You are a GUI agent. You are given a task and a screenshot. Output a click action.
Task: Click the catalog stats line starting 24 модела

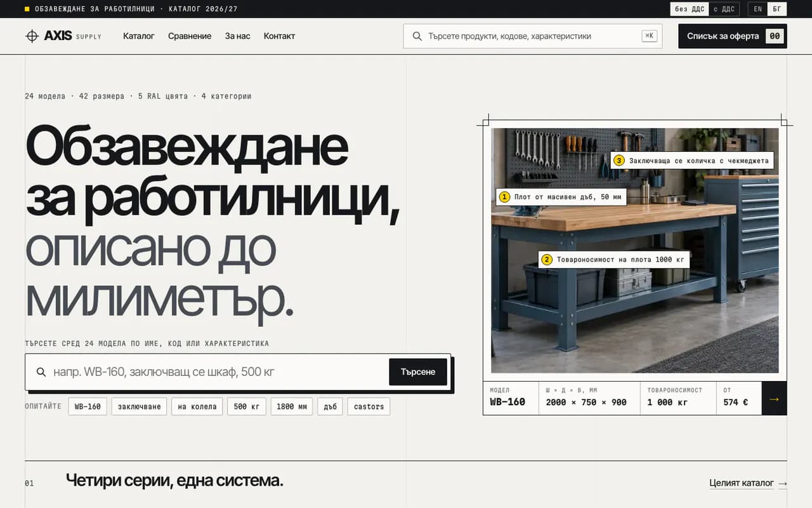click(x=138, y=97)
